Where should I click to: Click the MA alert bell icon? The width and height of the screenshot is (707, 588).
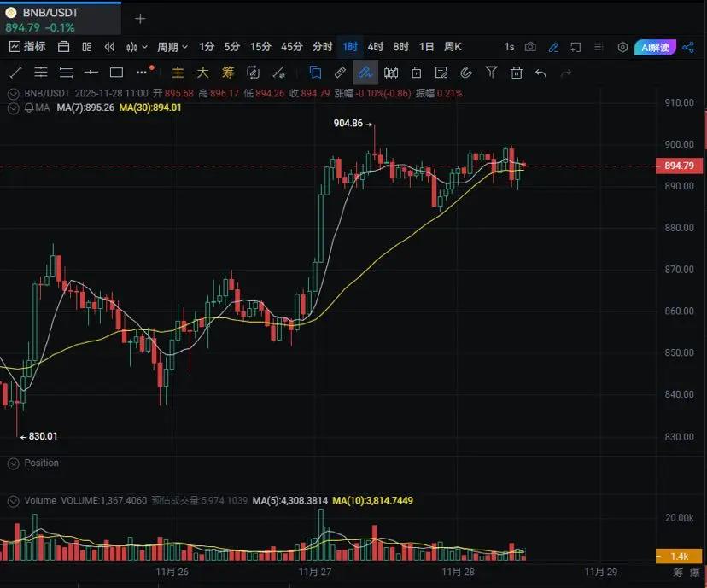[29, 108]
